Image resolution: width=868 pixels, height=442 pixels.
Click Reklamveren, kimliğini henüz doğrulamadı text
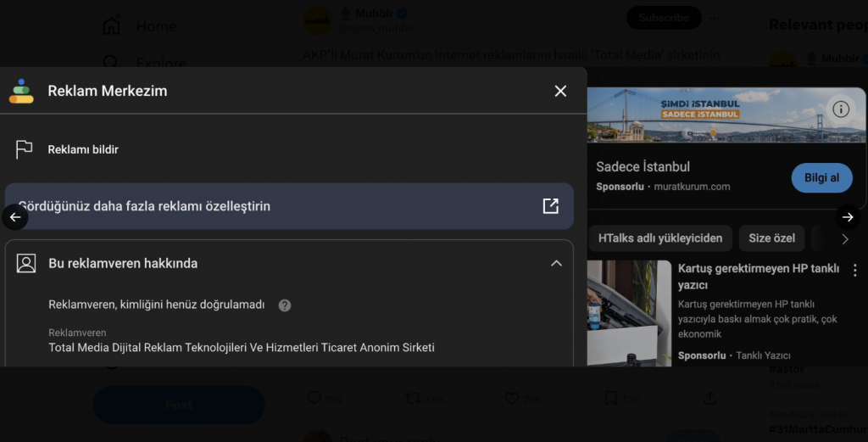(157, 305)
